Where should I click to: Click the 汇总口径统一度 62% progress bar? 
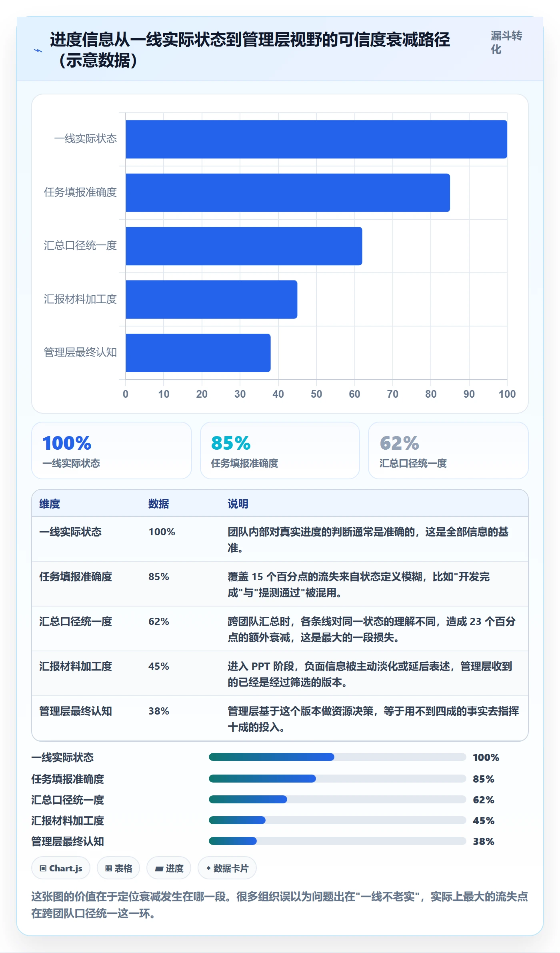point(338,799)
